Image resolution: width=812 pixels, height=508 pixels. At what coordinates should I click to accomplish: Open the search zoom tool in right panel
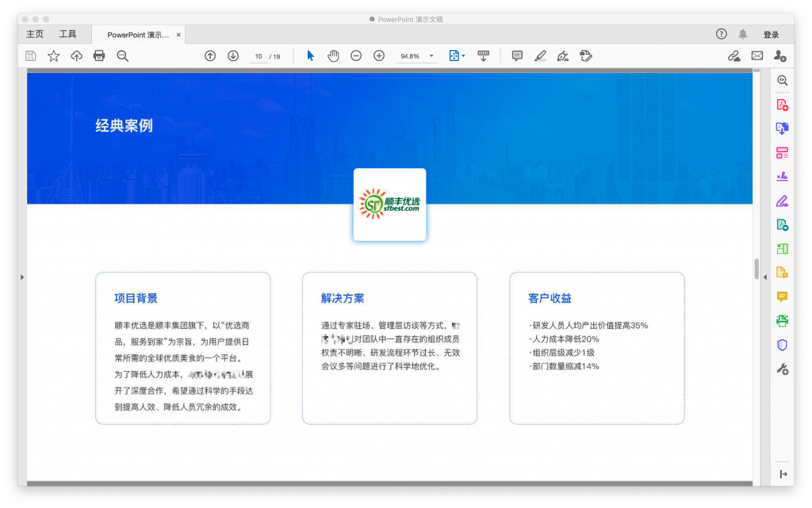[x=783, y=81]
